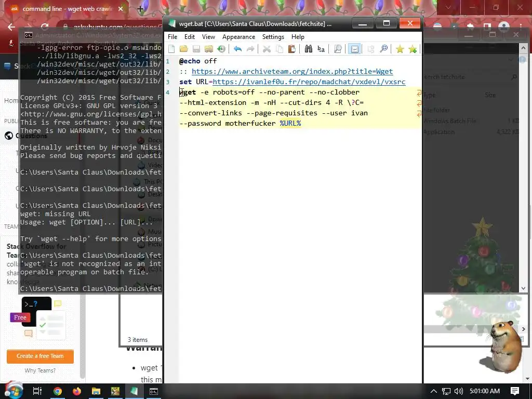Click the '@echo off' text on line 1
532x399 pixels.
[198, 61]
